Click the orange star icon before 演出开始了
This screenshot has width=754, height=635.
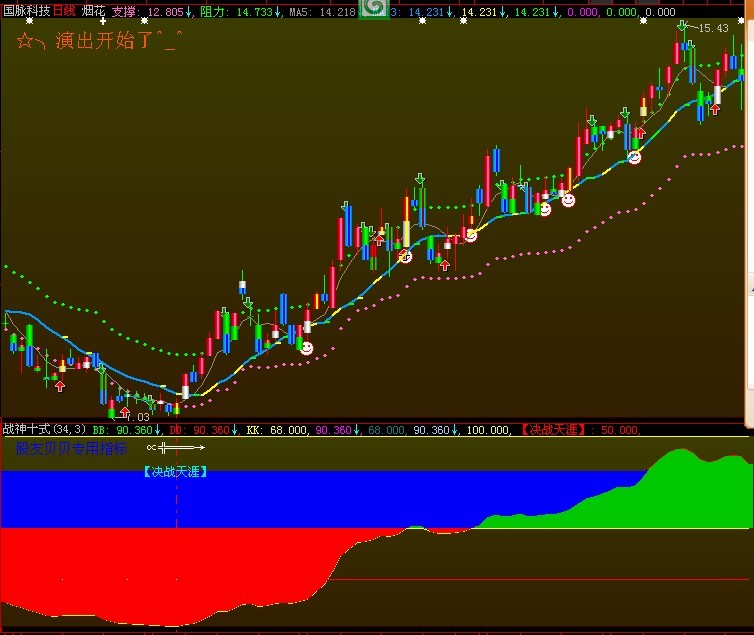(x=25, y=40)
